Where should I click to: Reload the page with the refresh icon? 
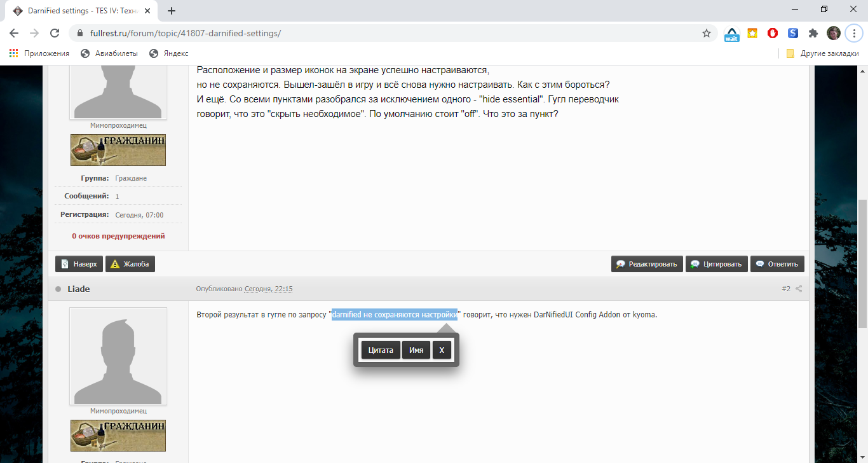pos(55,33)
